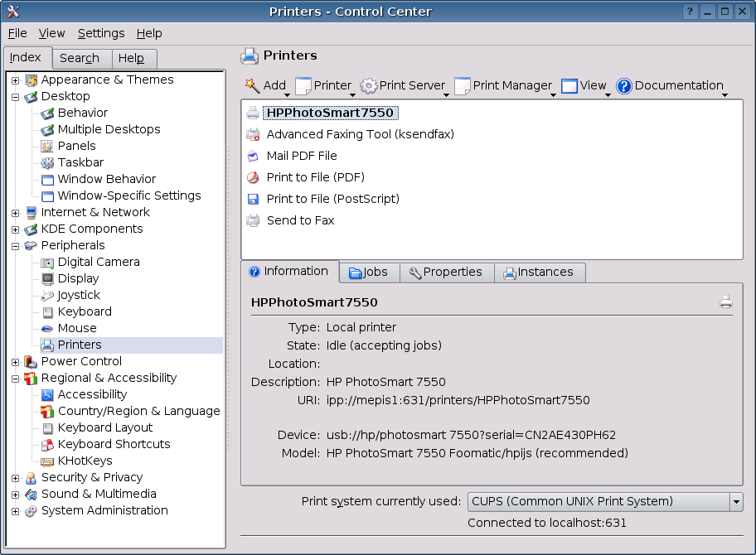The image size is (756, 555).
Task: Click the Print to File (PDF) icon
Action: point(253,178)
